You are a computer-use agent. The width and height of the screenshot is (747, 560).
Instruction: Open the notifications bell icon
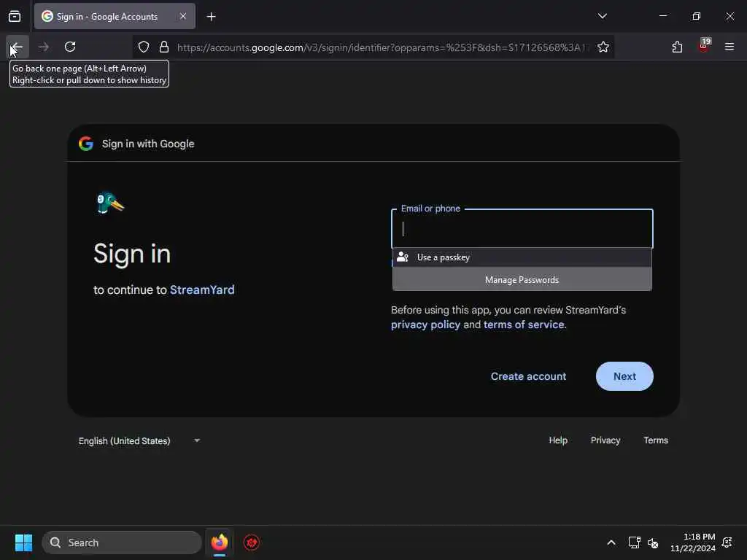point(727,542)
